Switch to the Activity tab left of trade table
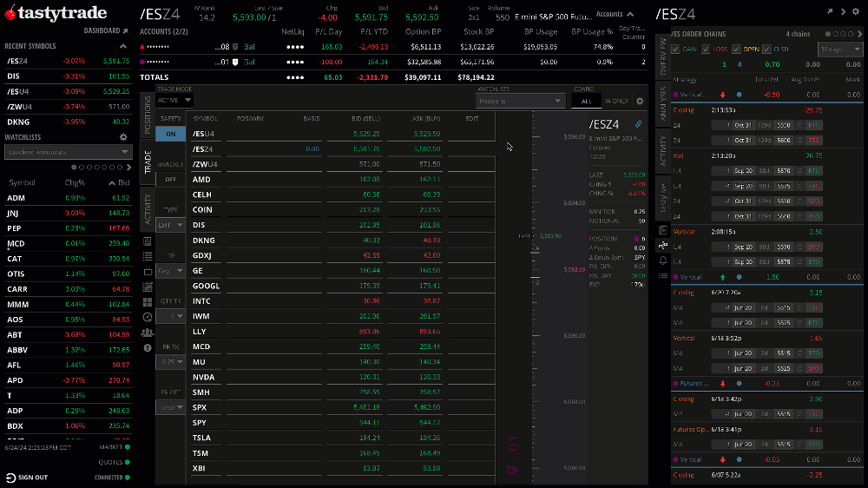Image resolution: width=868 pixels, height=488 pixels. (148, 208)
